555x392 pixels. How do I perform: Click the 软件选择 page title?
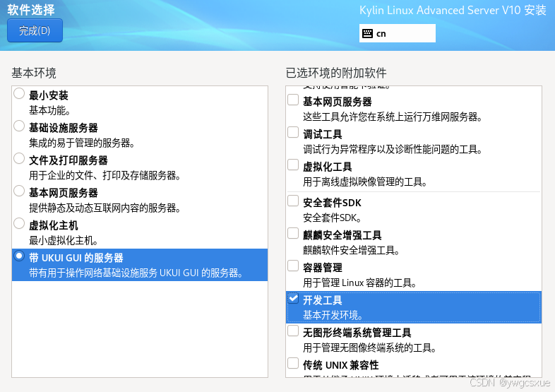tap(31, 10)
